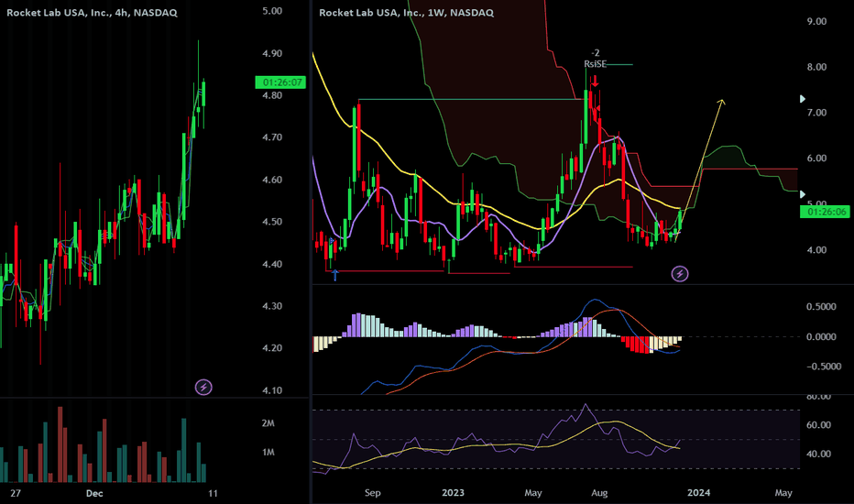
Task: Click the upper white triangle marker on the weekly price axis
Action: 803,99
